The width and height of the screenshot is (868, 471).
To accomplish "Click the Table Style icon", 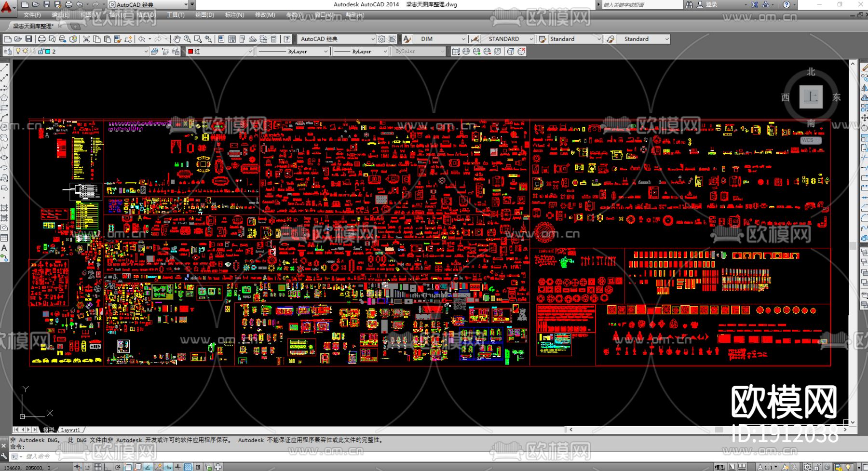I will [x=542, y=39].
